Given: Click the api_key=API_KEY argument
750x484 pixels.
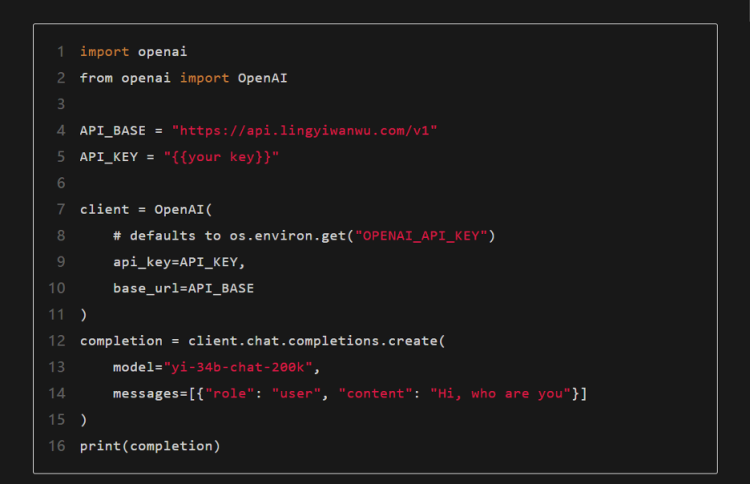Looking at the screenshot, I should [x=179, y=262].
